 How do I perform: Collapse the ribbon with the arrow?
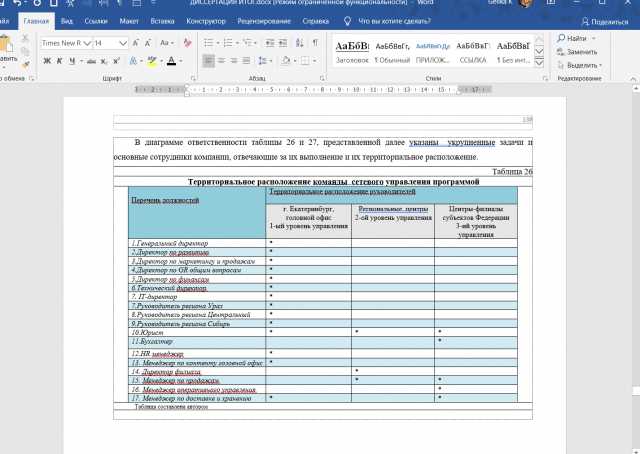click(x=633, y=78)
